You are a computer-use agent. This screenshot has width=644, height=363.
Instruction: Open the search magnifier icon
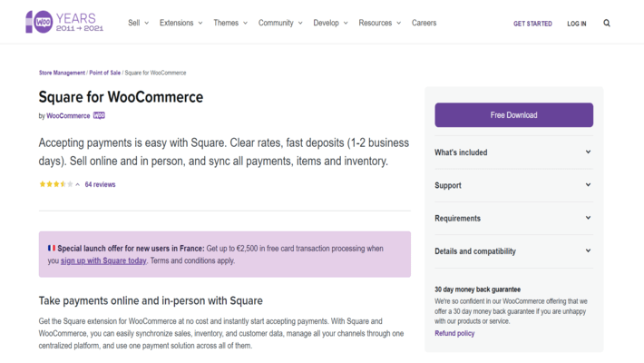coord(607,24)
